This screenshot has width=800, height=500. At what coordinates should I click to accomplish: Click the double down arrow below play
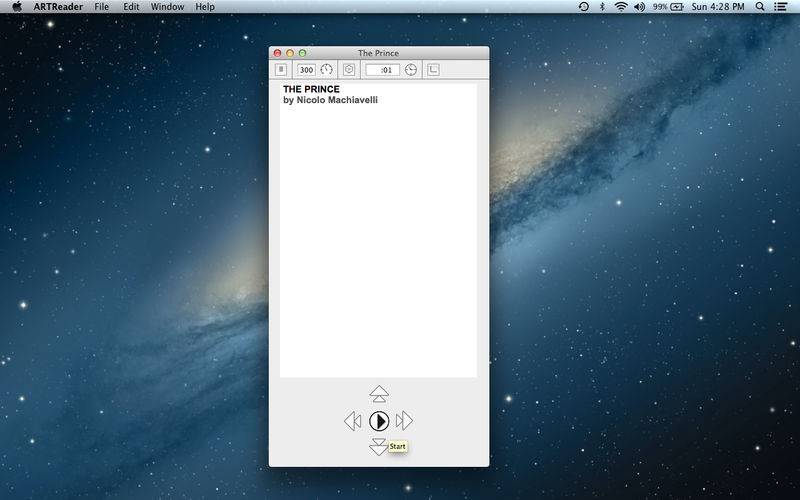378,447
